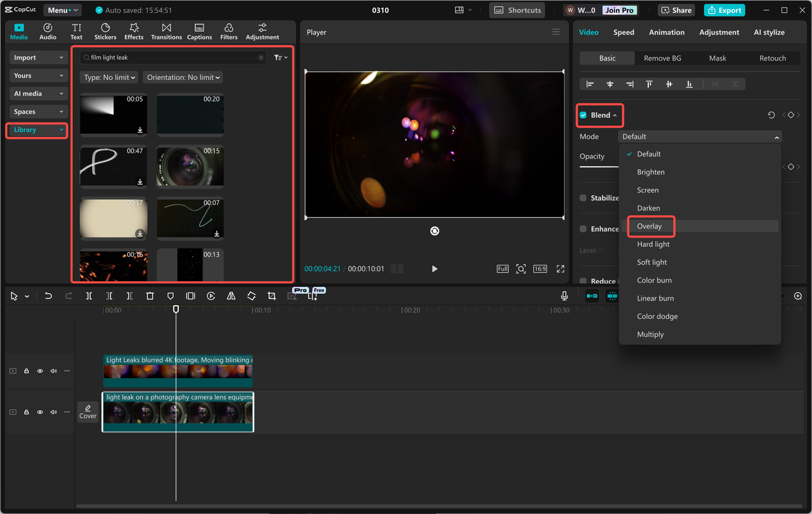Click the Share button
Screen dimensions: 812x514
point(676,10)
